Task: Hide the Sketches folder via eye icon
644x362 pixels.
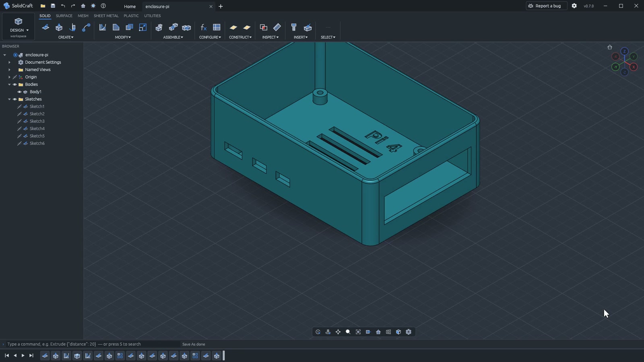Action: [15, 99]
